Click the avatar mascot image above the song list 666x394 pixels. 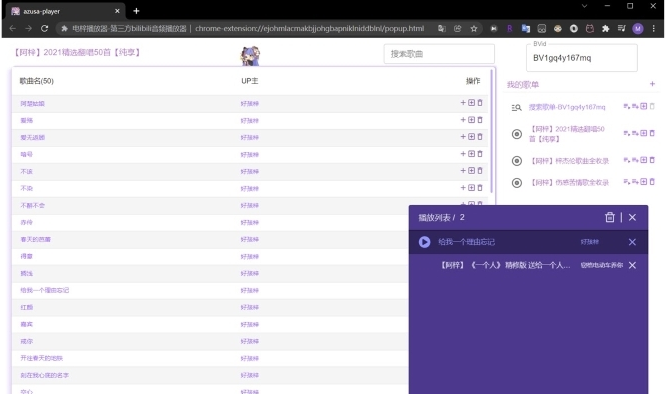[x=251, y=56]
